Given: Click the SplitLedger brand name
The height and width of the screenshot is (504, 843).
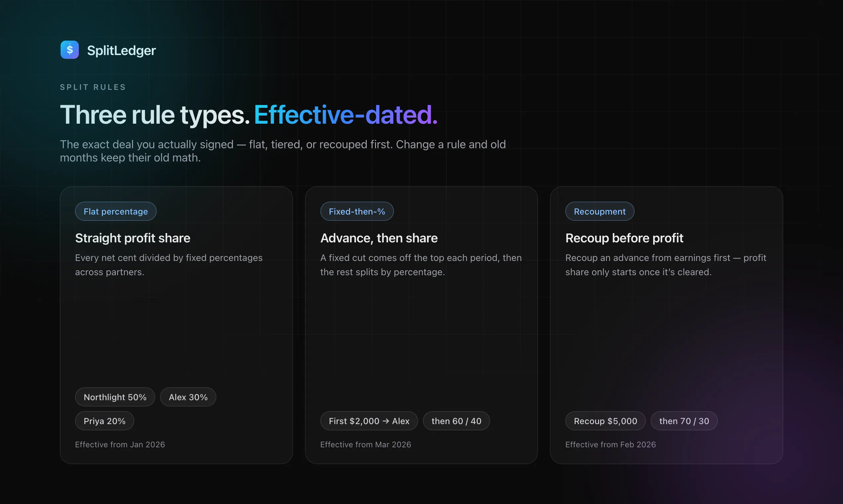Looking at the screenshot, I should pos(121,50).
